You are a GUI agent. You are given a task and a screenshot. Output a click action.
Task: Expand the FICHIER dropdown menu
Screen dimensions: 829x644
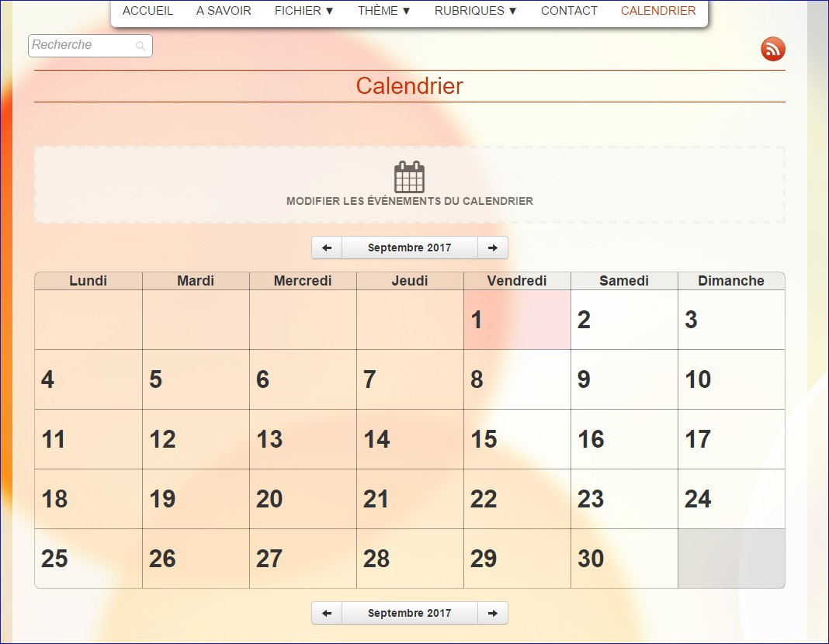click(304, 11)
